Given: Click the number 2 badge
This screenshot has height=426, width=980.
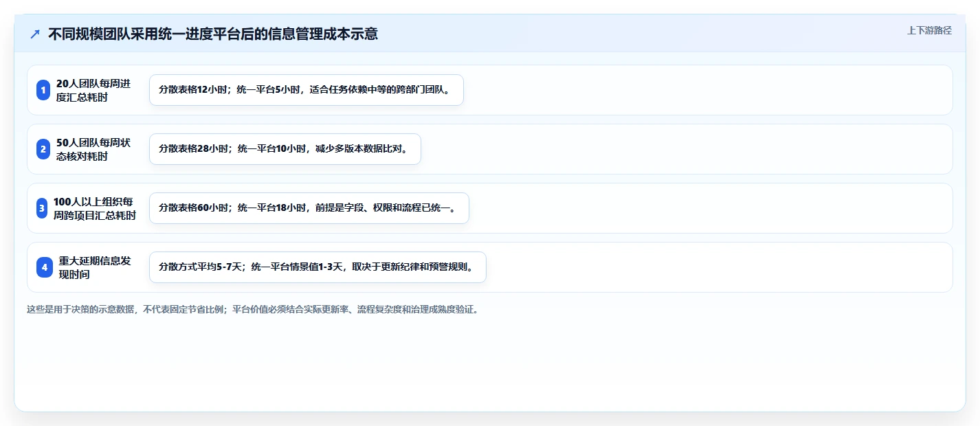Looking at the screenshot, I should [x=43, y=149].
